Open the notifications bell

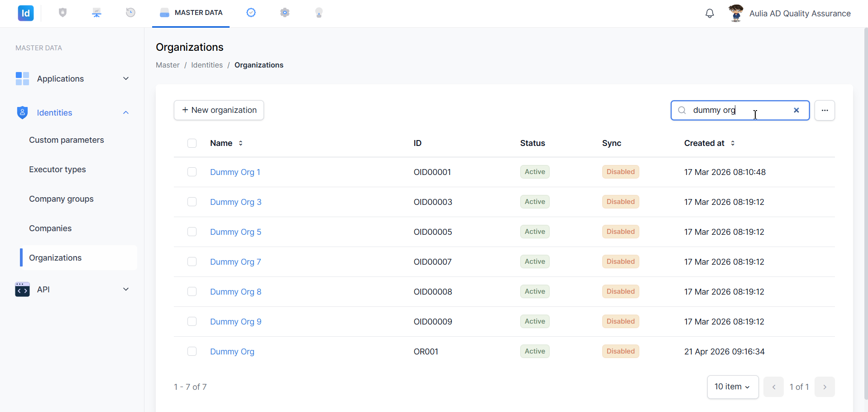[710, 14]
